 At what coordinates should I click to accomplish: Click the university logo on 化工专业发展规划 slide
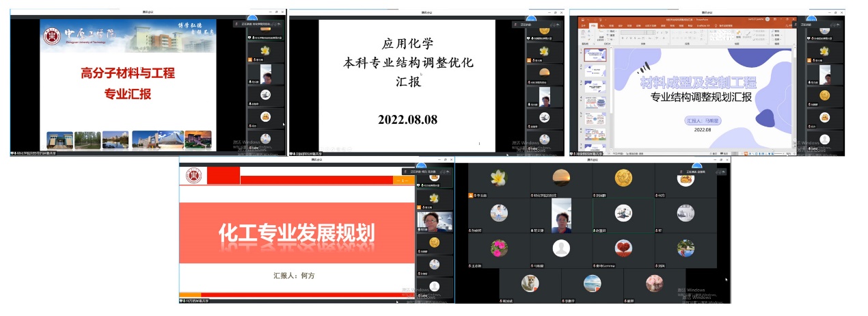click(x=194, y=176)
